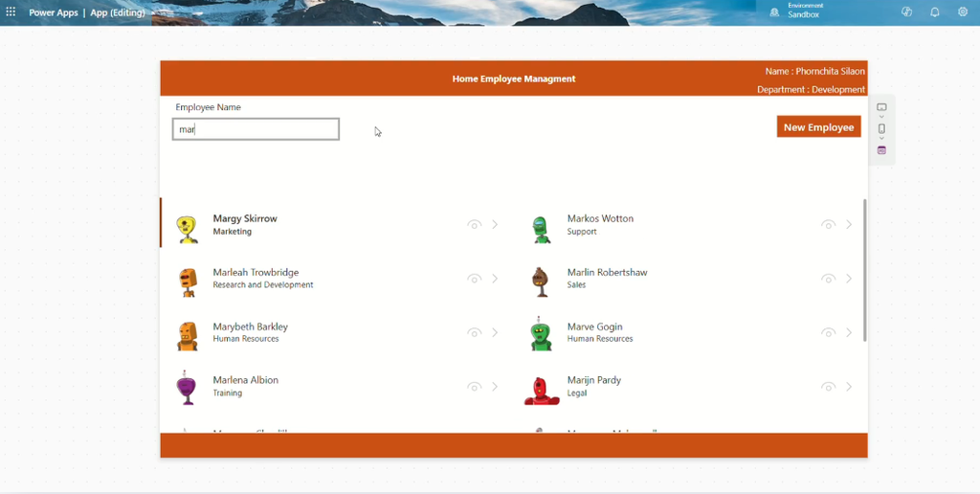The width and height of the screenshot is (980, 494).
Task: Open Marlin Robertshaw's row chevron arrow
Action: tap(849, 279)
